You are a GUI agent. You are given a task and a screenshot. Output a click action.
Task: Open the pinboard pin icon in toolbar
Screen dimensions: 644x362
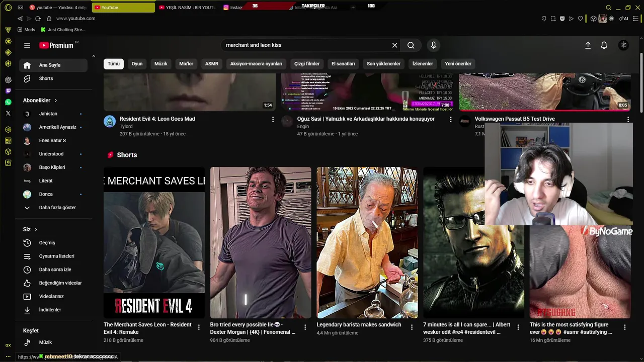[x=544, y=19]
